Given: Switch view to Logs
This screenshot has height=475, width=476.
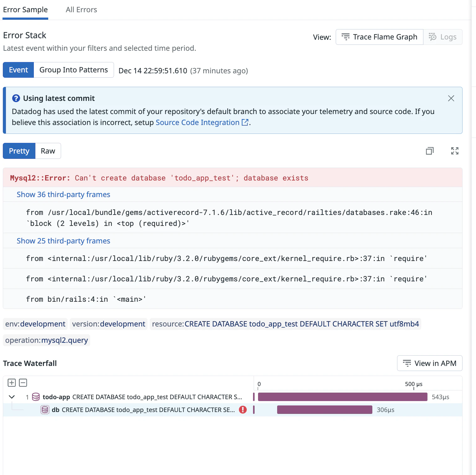Looking at the screenshot, I should pos(443,37).
